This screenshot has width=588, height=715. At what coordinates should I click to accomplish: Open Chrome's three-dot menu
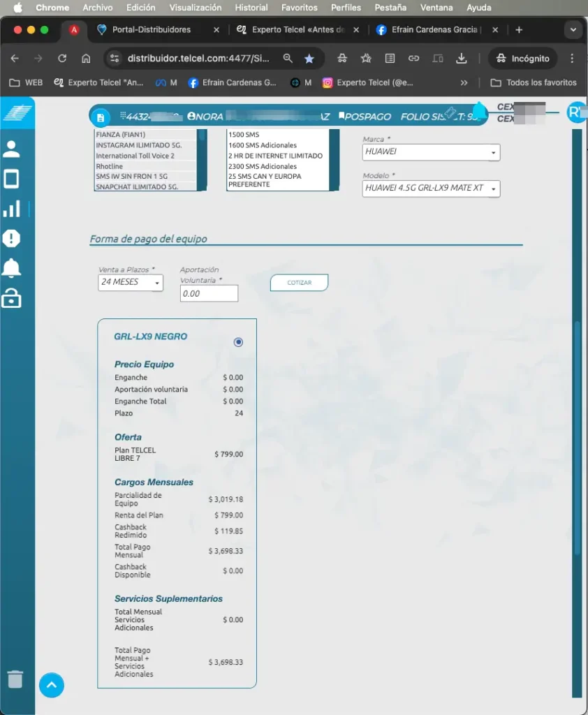coord(572,59)
